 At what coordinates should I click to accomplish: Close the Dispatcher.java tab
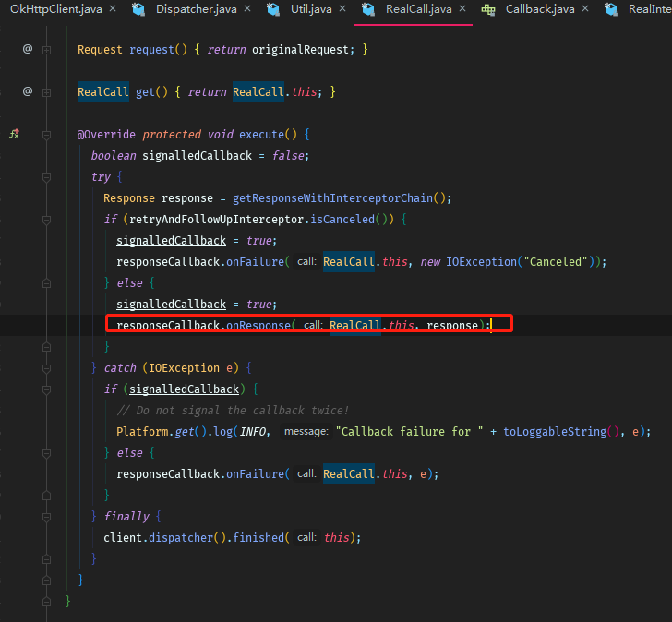click(247, 8)
